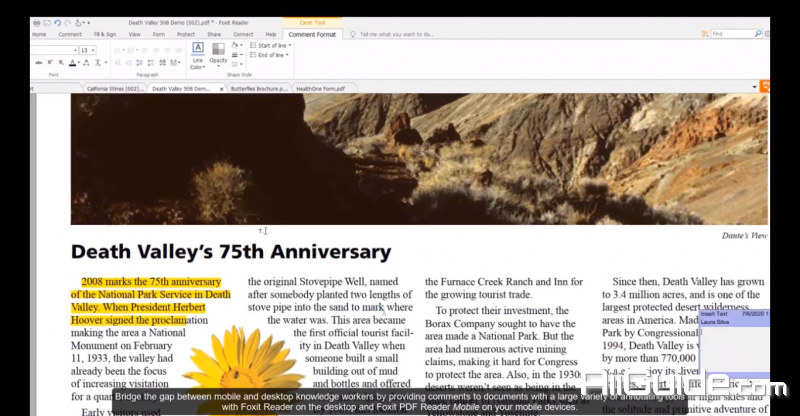Open the Protect ribbon tab
Viewport: 800px width, 416px height.
click(186, 34)
